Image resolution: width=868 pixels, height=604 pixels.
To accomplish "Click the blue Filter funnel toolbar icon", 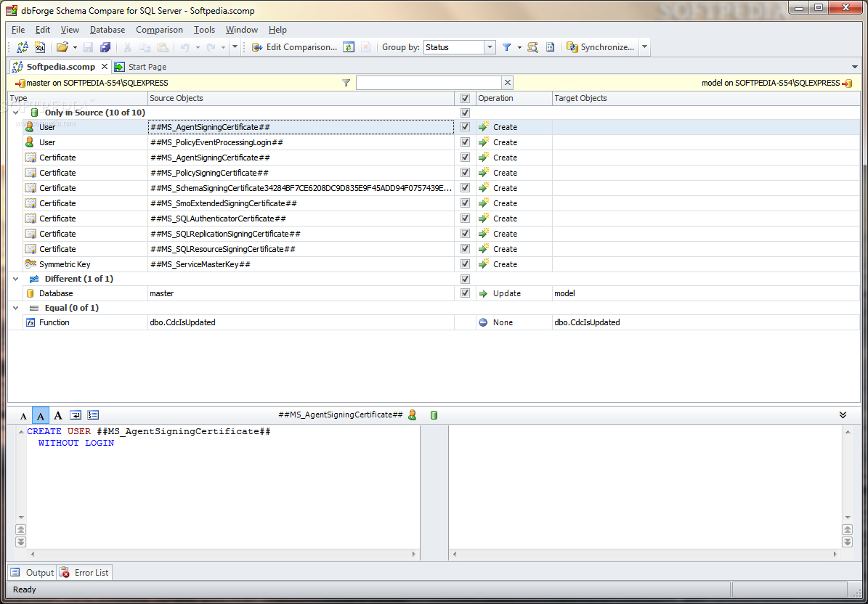I will 506,47.
